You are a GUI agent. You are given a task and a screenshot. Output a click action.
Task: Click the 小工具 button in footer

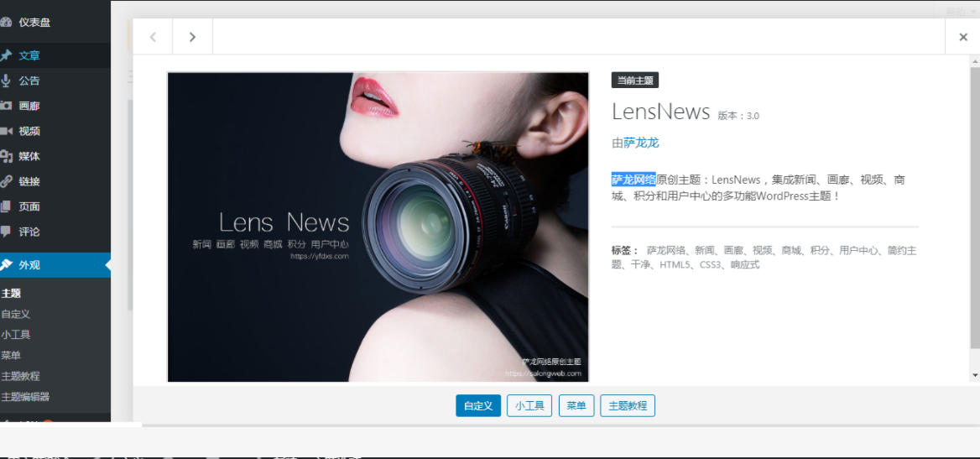coord(529,406)
